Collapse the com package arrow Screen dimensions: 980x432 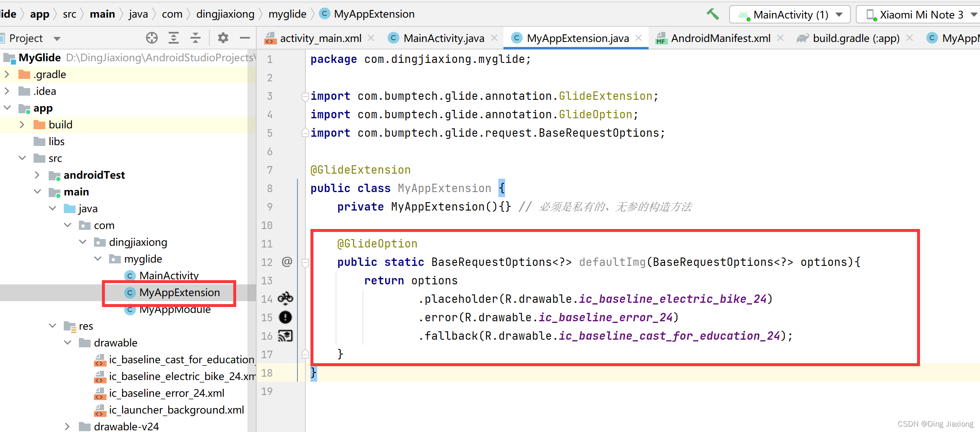tap(68, 225)
